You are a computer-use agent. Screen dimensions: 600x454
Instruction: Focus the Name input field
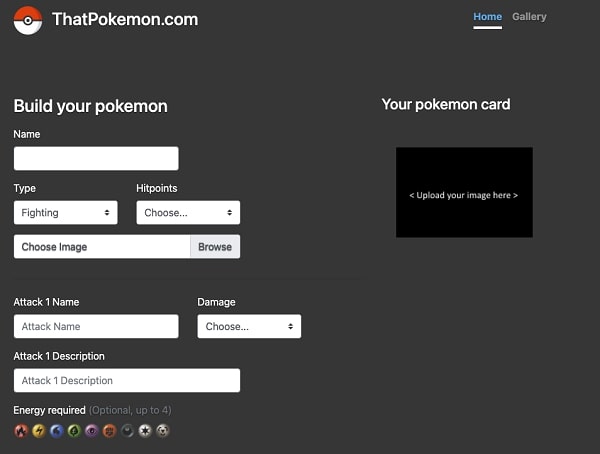[96, 158]
